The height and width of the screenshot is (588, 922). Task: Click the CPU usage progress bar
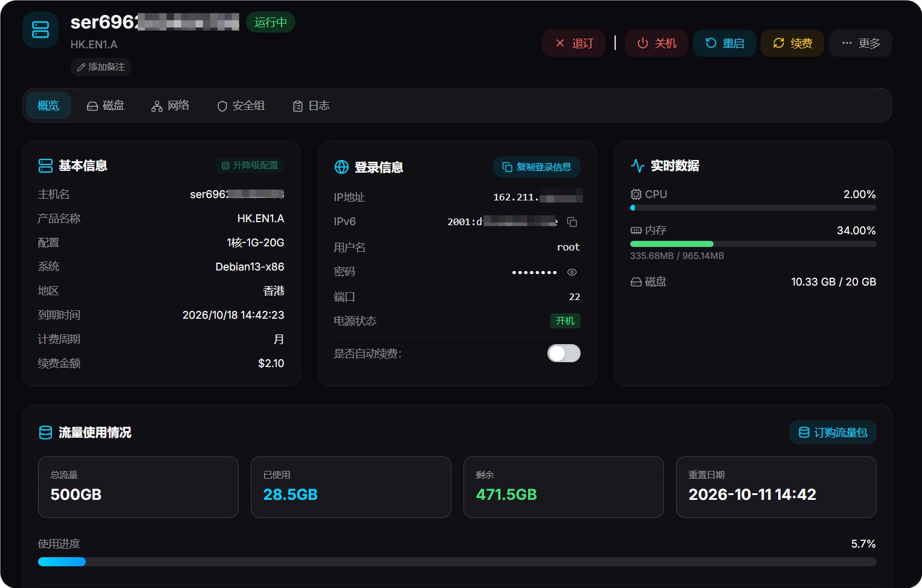pyautogui.click(x=753, y=208)
